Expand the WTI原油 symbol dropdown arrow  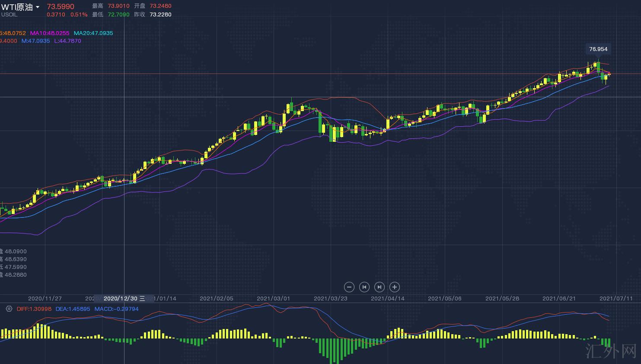click(38, 7)
